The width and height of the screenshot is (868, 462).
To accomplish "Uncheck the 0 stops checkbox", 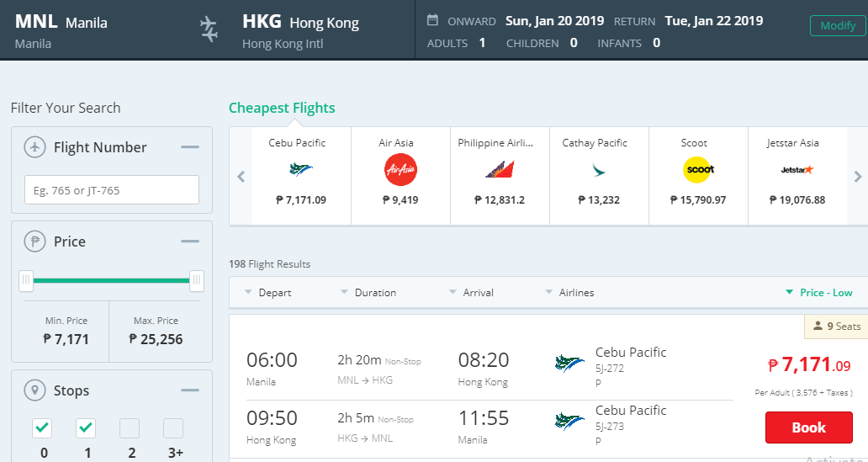I will (42, 428).
